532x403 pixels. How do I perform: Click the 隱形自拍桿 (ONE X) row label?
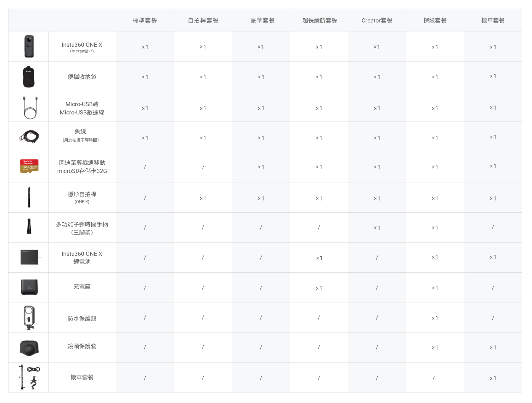(x=82, y=198)
